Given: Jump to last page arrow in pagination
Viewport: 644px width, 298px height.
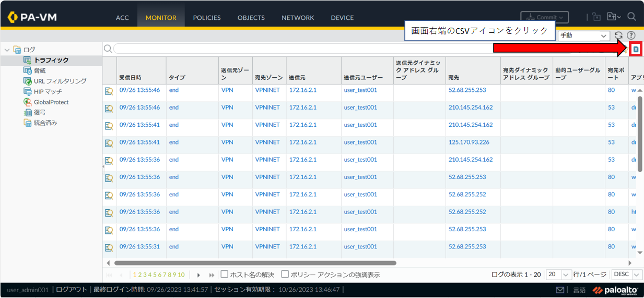Looking at the screenshot, I should (x=212, y=275).
